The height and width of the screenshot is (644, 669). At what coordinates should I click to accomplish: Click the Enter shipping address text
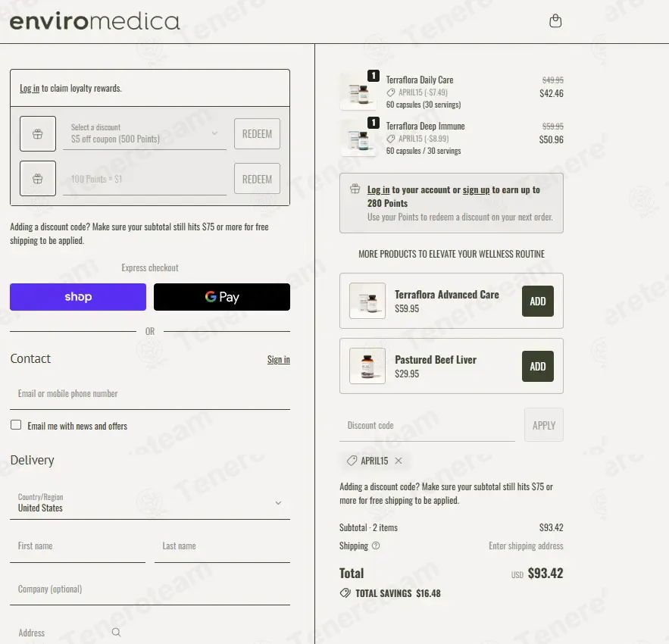(526, 546)
